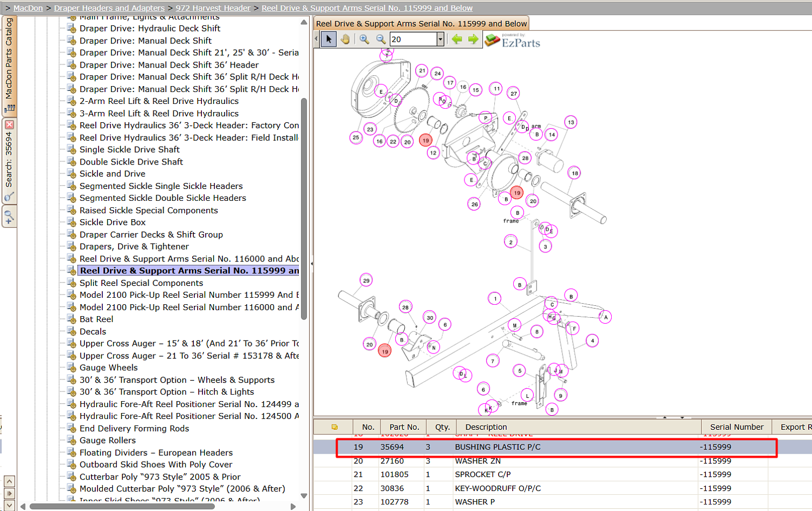Click the Bat Reel page icon
This screenshot has width=812, height=511.
point(71,319)
